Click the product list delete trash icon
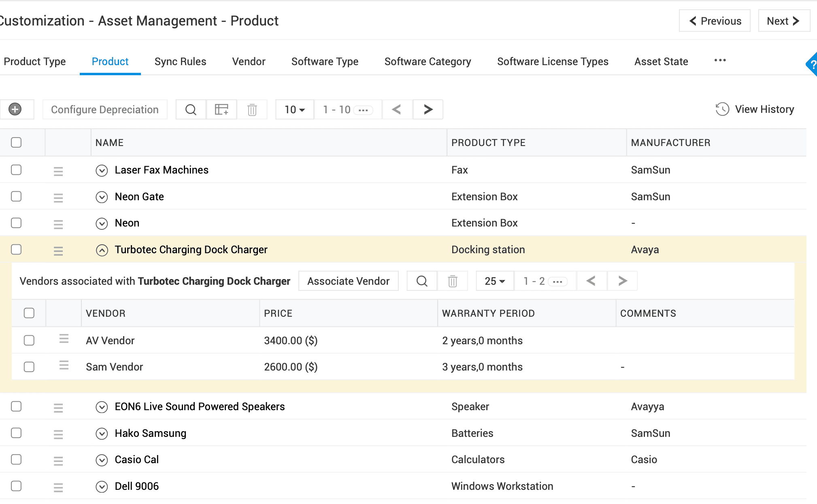Image resolution: width=817 pixels, height=504 pixels. (x=252, y=110)
